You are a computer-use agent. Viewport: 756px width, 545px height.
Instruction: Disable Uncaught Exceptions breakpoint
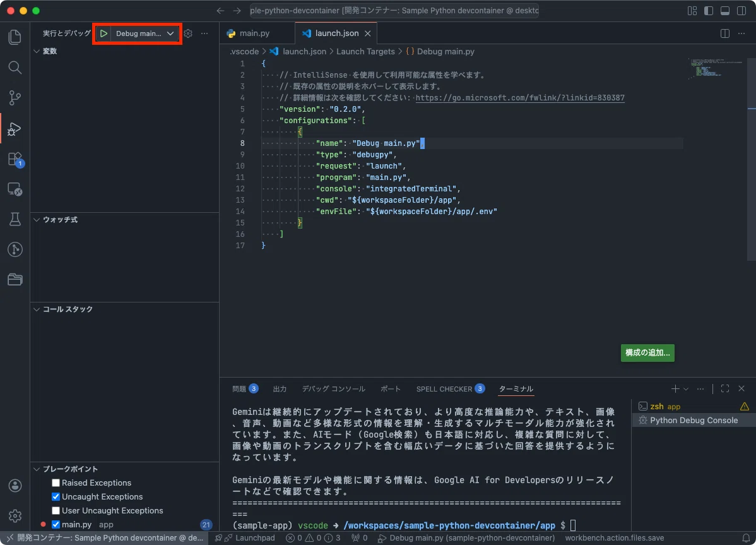(56, 497)
